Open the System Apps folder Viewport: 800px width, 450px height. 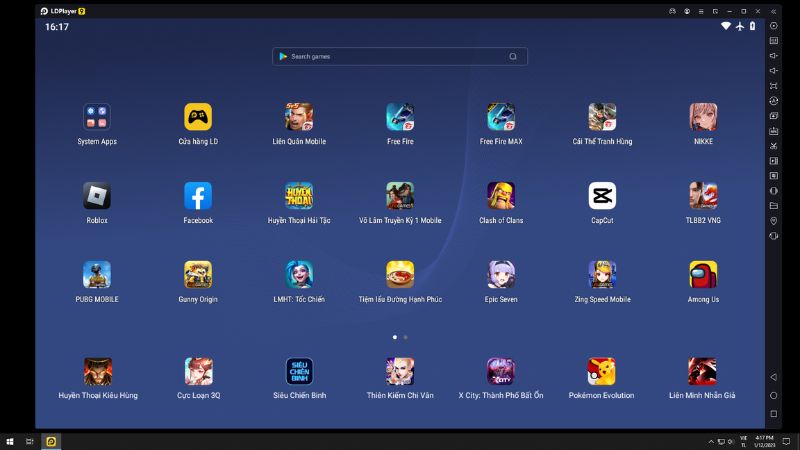[97, 117]
